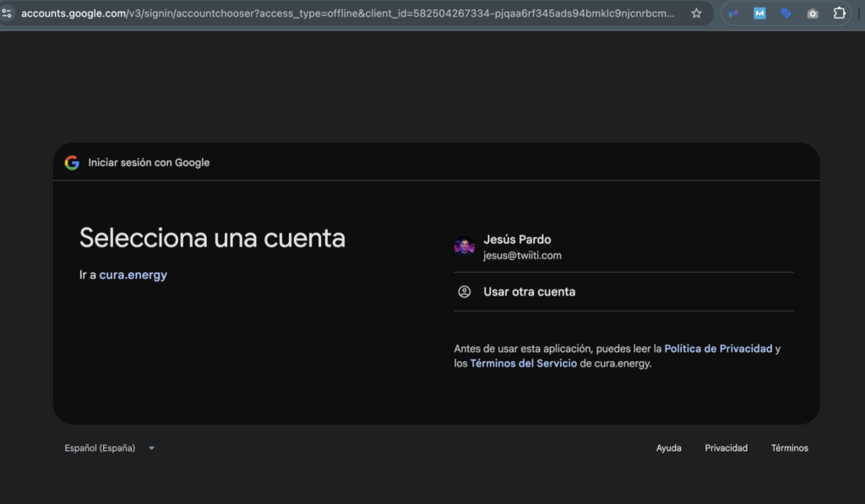Click the Selecciona una cuenta heading
This screenshot has height=504, width=865.
click(x=212, y=238)
